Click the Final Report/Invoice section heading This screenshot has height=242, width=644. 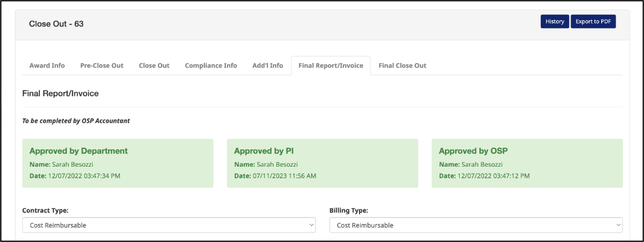pos(60,94)
